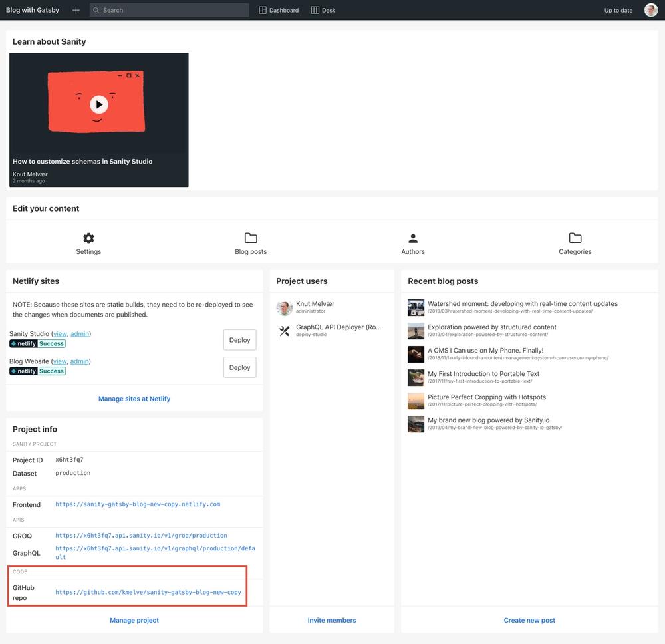665x644 pixels.
Task: Click Invite members link
Action: point(332,620)
